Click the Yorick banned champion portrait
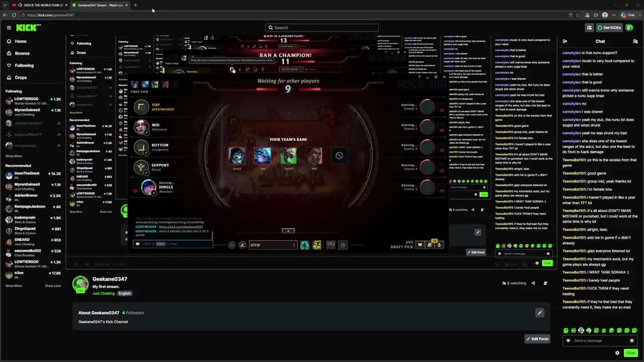Screen dimensions: 644x362 click(x=237, y=156)
